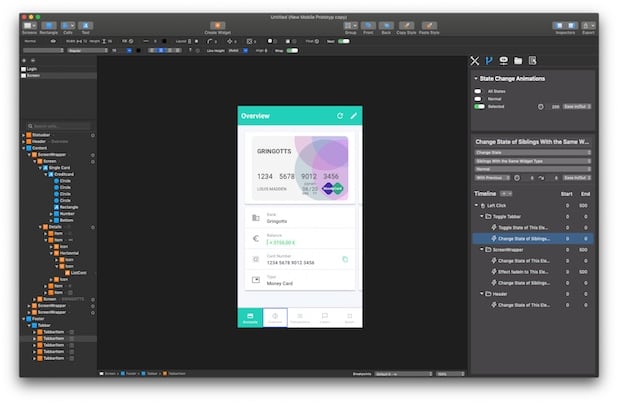Select the center text alignment button
Screen dimensions: 618x403
click(x=161, y=50)
